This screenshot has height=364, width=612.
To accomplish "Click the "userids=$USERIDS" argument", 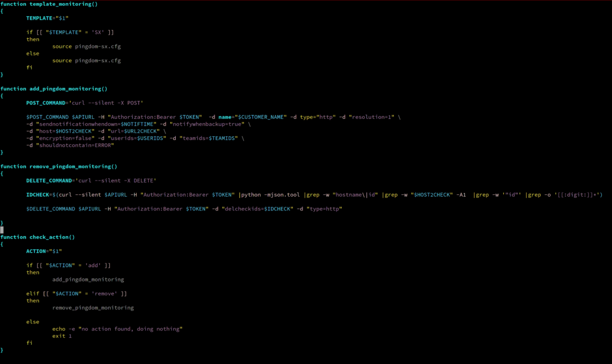I will [137, 138].
